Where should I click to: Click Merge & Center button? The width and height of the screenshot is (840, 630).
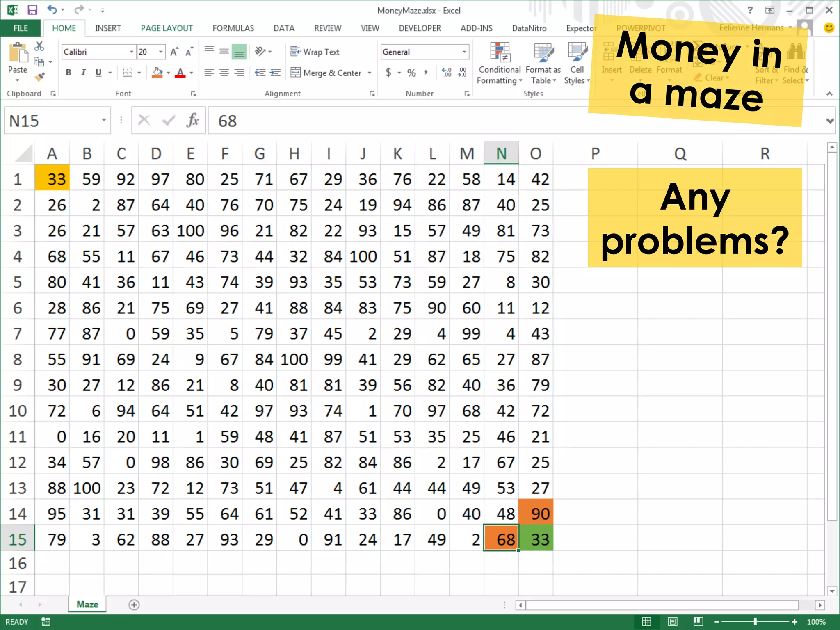tap(326, 73)
